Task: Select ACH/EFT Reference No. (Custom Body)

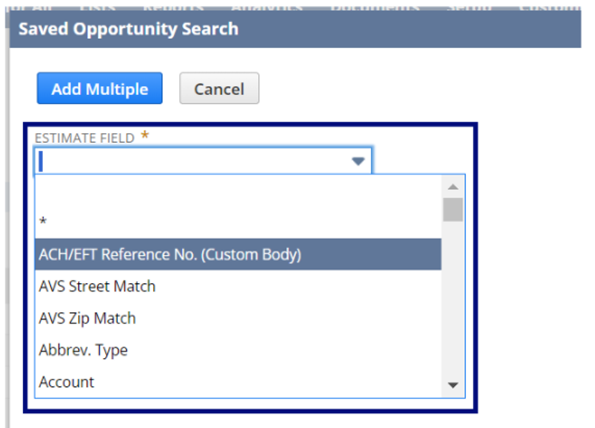Action: [238, 254]
